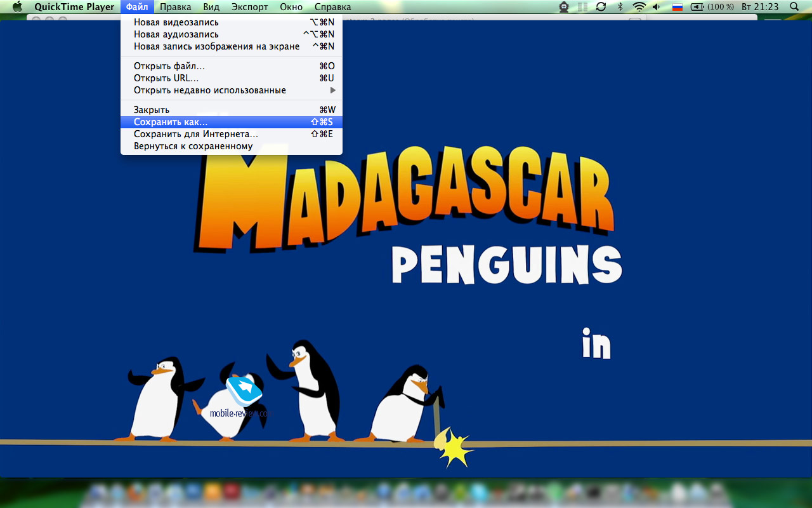This screenshot has width=812, height=508.
Task: Click the Bluetooth status icon
Action: (x=620, y=7)
